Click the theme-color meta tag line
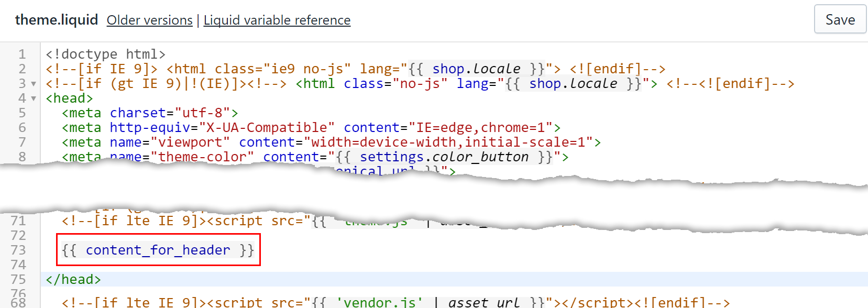The width and height of the screenshot is (868, 308). click(x=315, y=157)
